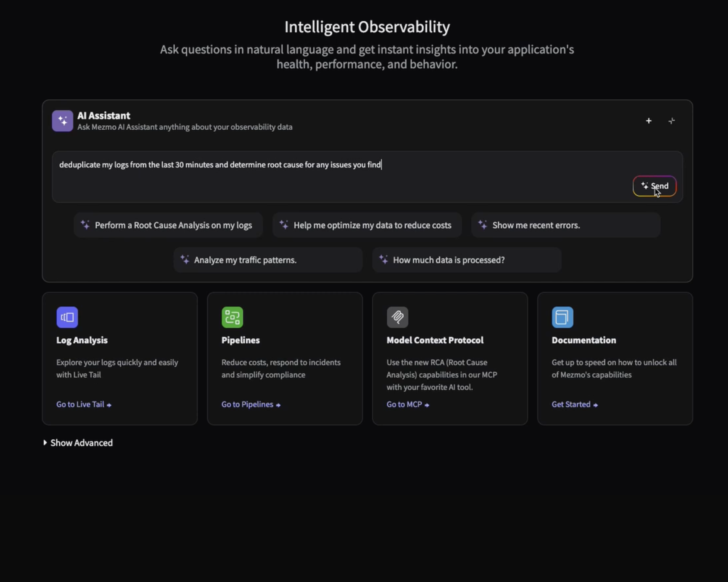Click the plus icon for new chat
The width and height of the screenshot is (728, 582).
[x=648, y=121]
